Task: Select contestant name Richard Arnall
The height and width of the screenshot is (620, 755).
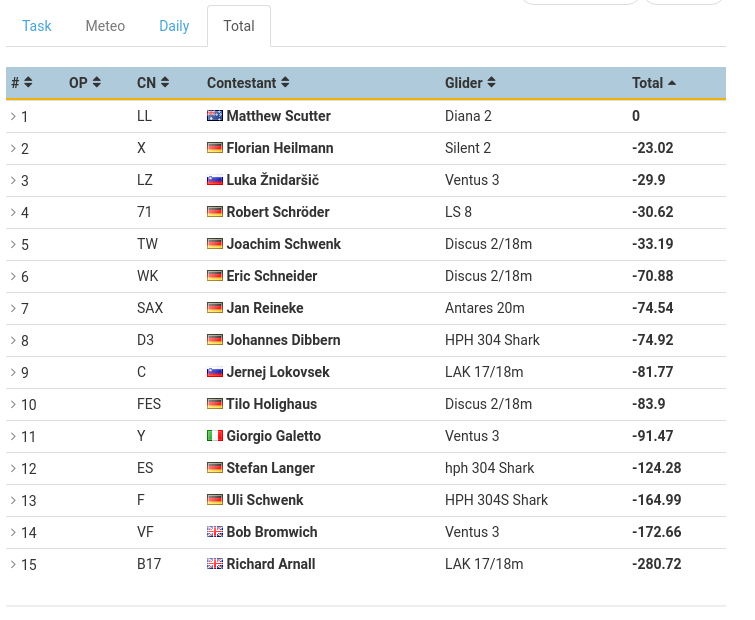Action: tap(271, 564)
